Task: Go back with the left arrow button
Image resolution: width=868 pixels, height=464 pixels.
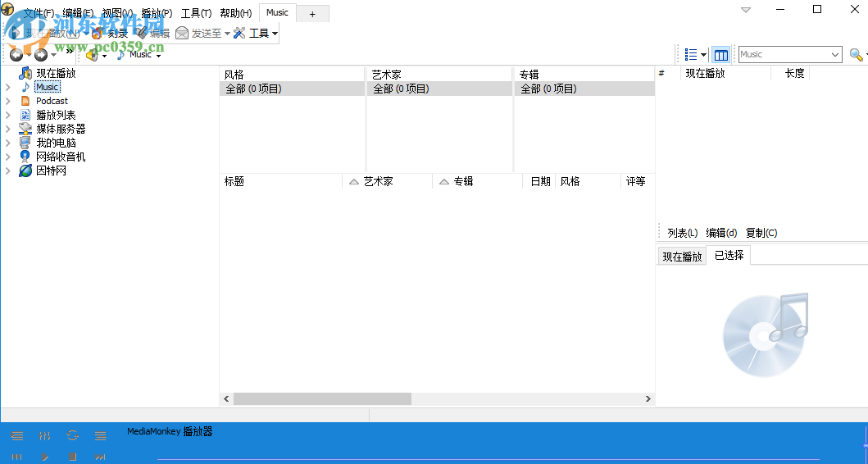Action: point(16,54)
